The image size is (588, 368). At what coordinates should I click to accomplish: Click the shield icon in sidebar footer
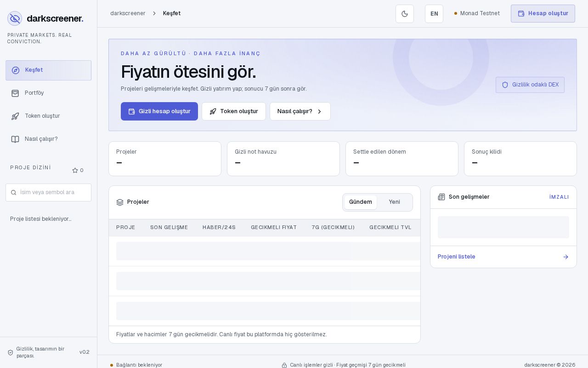pos(10,353)
